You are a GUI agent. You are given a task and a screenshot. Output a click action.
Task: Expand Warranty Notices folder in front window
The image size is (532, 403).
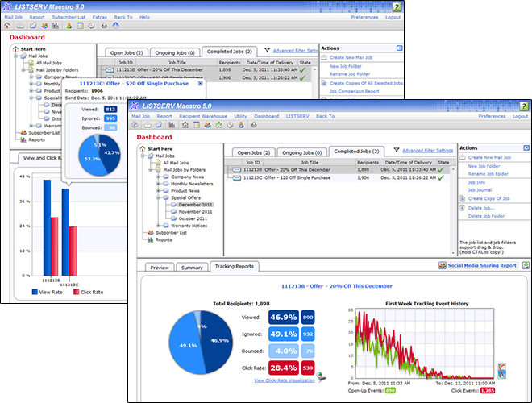coord(158,225)
